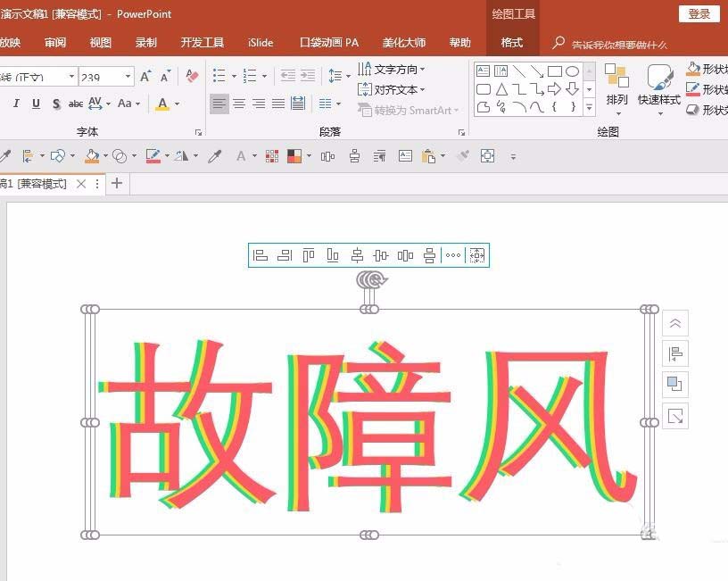This screenshot has width=728, height=581.
Task: Open the shape gallery More arrow
Action: 589,108
